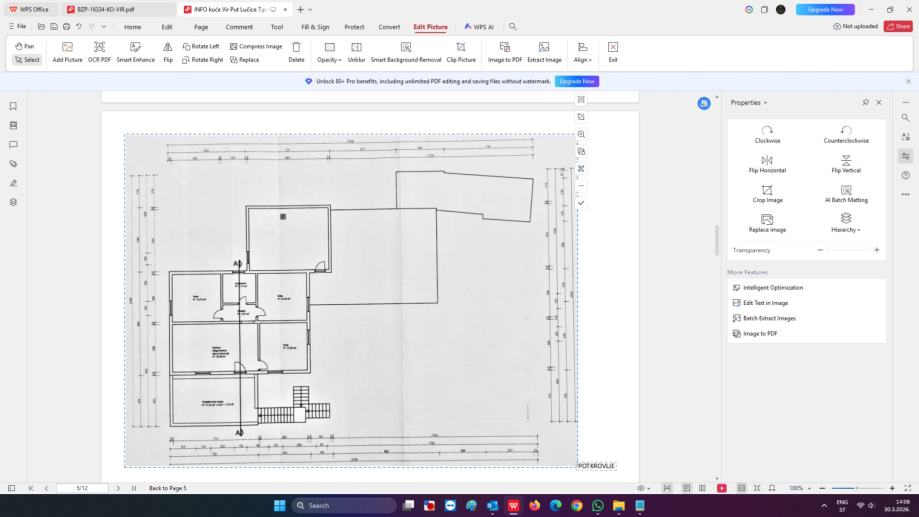Click the blue Upgrade Now banner button

[x=578, y=81]
